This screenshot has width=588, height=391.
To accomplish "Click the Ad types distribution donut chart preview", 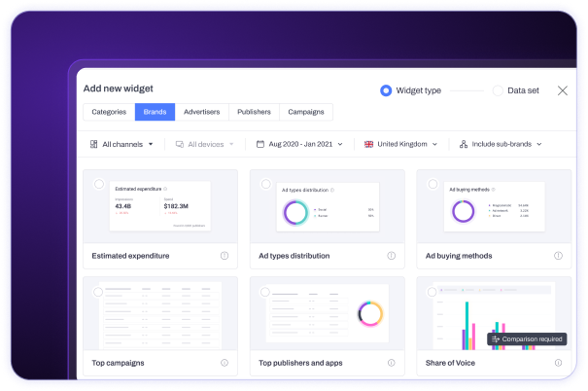I will pyautogui.click(x=295, y=211).
